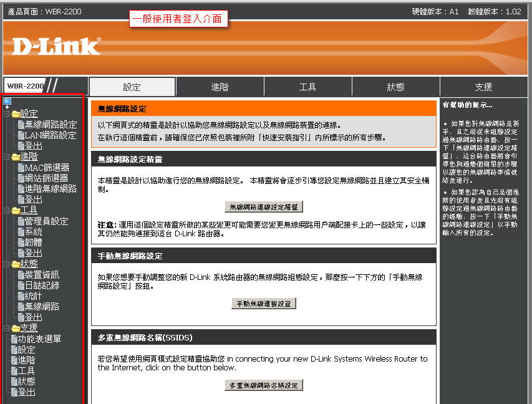Click the 硬體版本 : A1 text
The image size is (532, 404).
coord(435,11)
